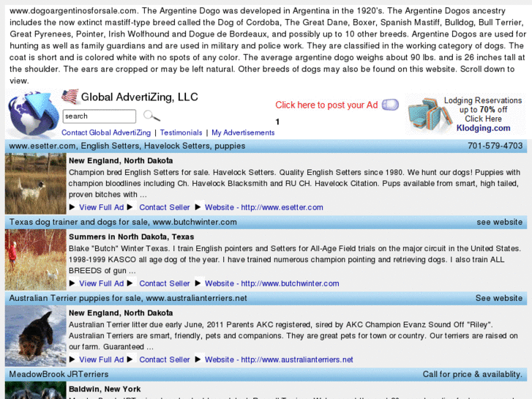532x399 pixels.
Task: Contact Seller of Texas dog trainer listing
Action: (x=165, y=283)
